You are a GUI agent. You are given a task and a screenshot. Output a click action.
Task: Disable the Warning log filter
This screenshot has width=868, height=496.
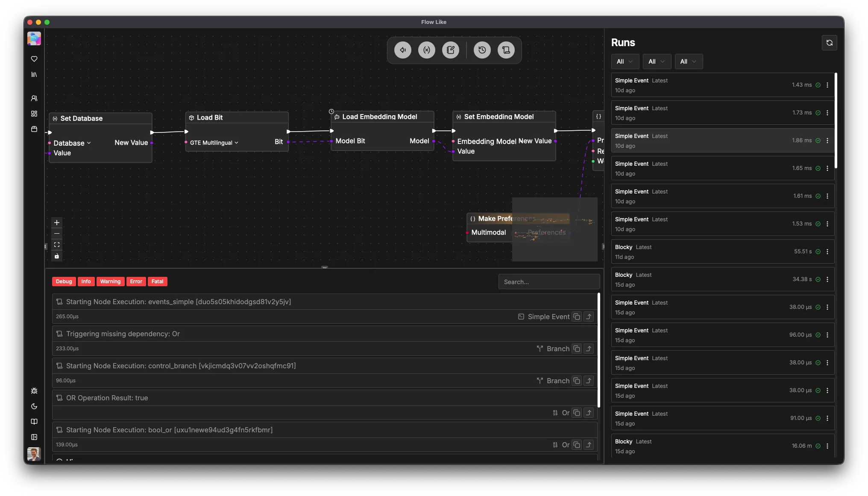click(110, 281)
